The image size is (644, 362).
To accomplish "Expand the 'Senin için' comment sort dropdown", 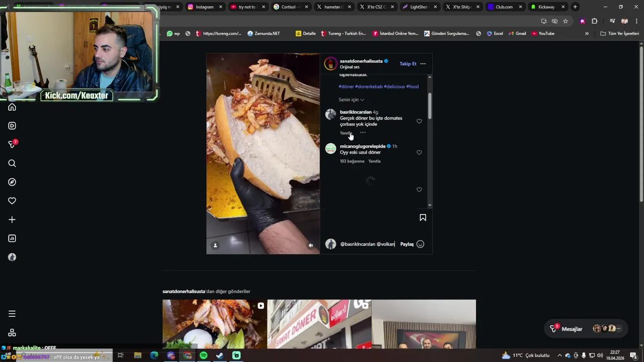I will tap(351, 100).
